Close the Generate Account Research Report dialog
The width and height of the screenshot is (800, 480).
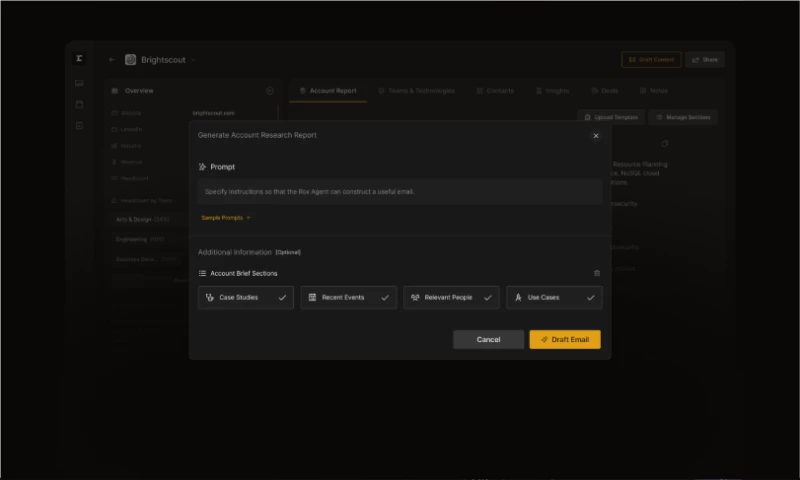pos(596,135)
